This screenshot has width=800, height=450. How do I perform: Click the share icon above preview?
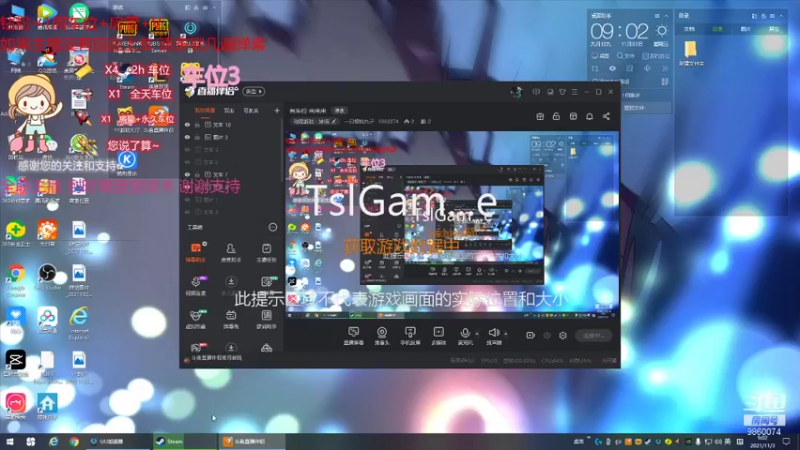pos(606,117)
